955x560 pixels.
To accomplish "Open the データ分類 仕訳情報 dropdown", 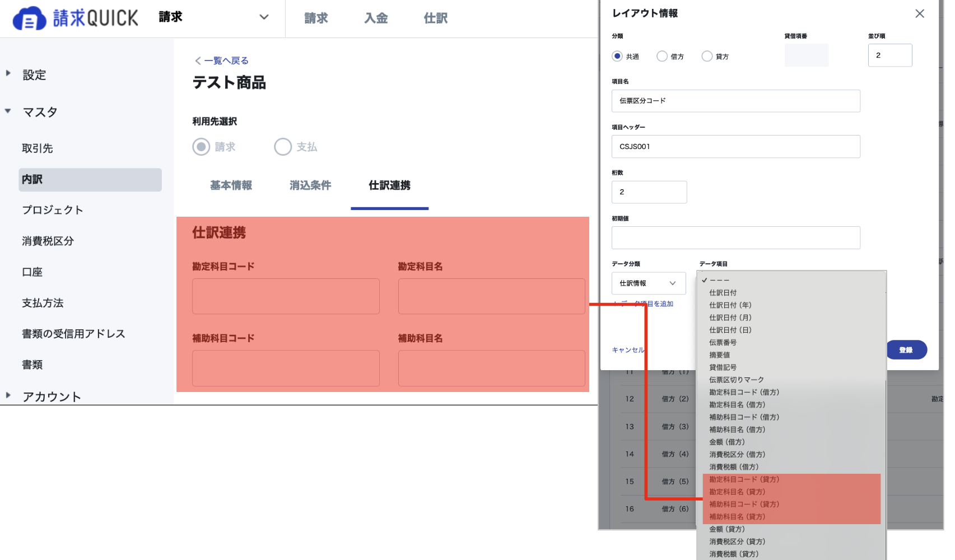I will [649, 283].
